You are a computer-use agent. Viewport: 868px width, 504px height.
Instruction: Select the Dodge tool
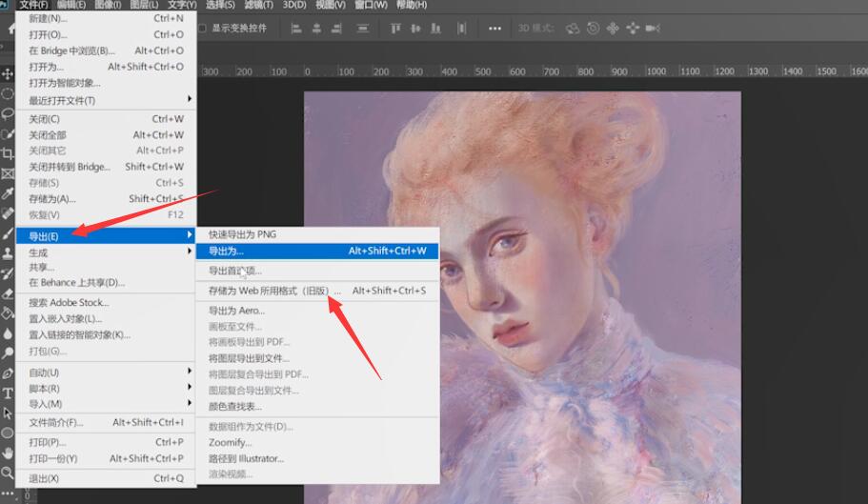(x=8, y=353)
